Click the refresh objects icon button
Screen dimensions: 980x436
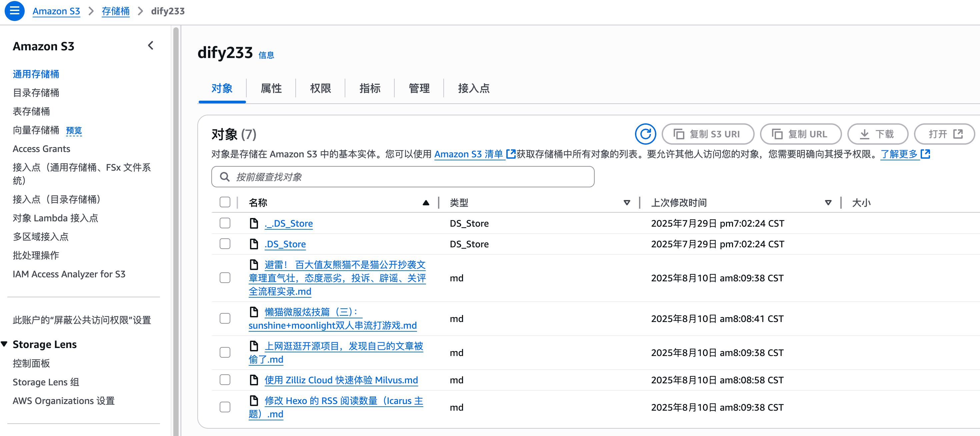tap(645, 134)
